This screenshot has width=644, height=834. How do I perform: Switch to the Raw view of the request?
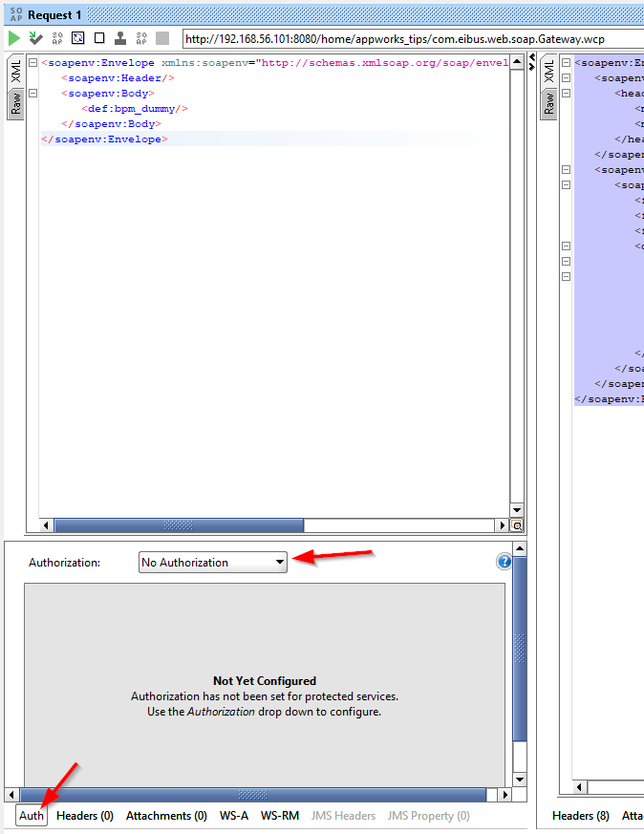[16, 104]
